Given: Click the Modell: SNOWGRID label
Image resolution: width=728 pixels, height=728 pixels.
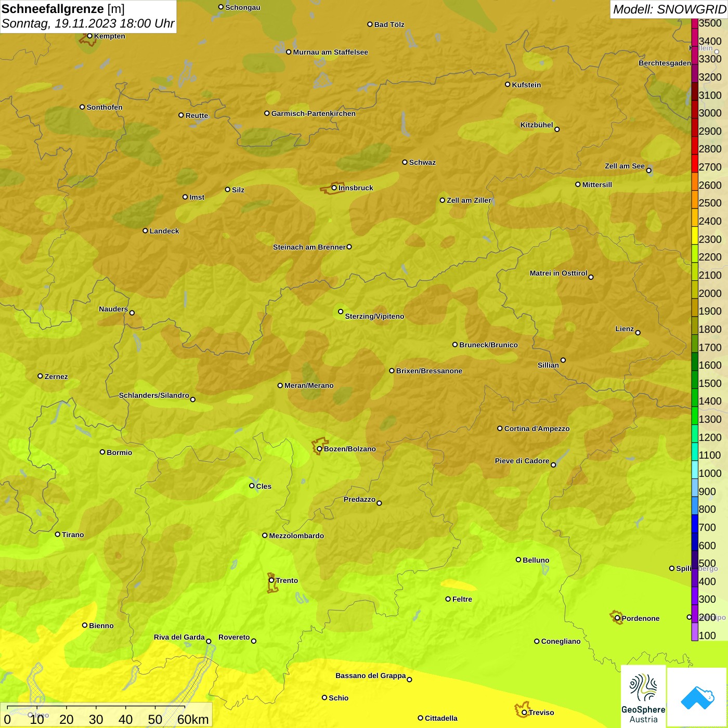Looking at the screenshot, I should [669, 9].
